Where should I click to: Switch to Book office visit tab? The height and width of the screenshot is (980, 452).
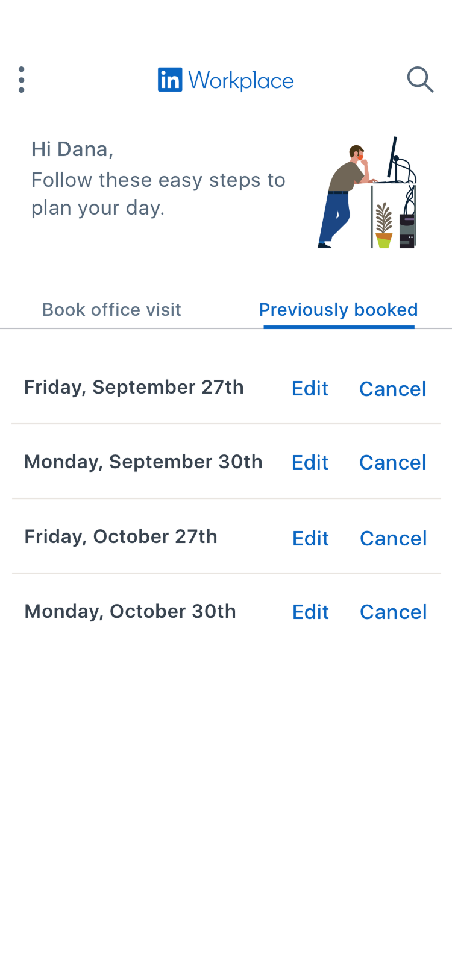click(x=111, y=310)
